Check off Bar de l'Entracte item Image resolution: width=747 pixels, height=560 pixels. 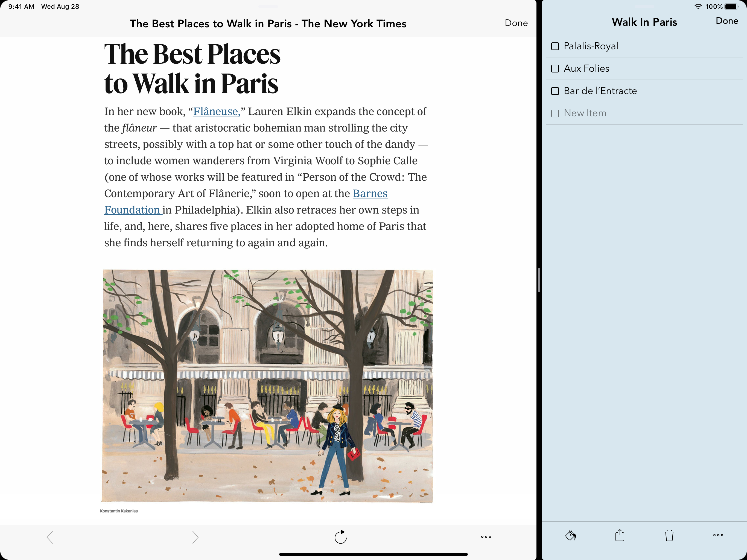tap(555, 91)
